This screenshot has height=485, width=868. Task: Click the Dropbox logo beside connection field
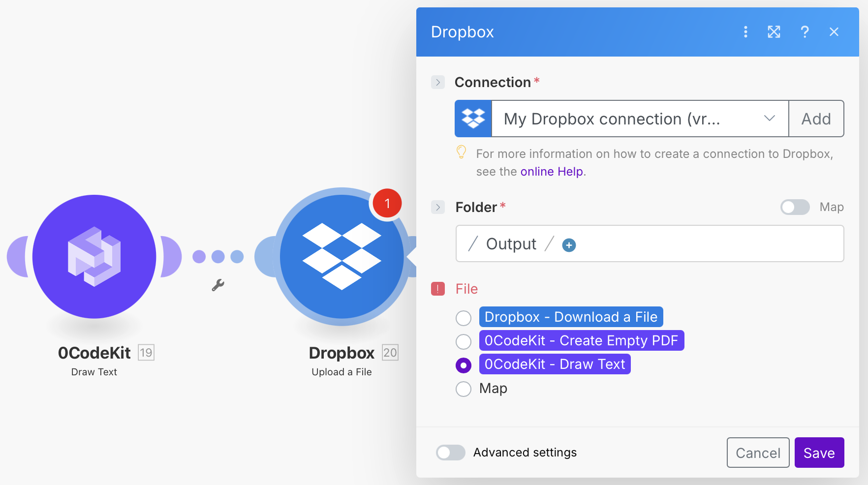pos(473,119)
